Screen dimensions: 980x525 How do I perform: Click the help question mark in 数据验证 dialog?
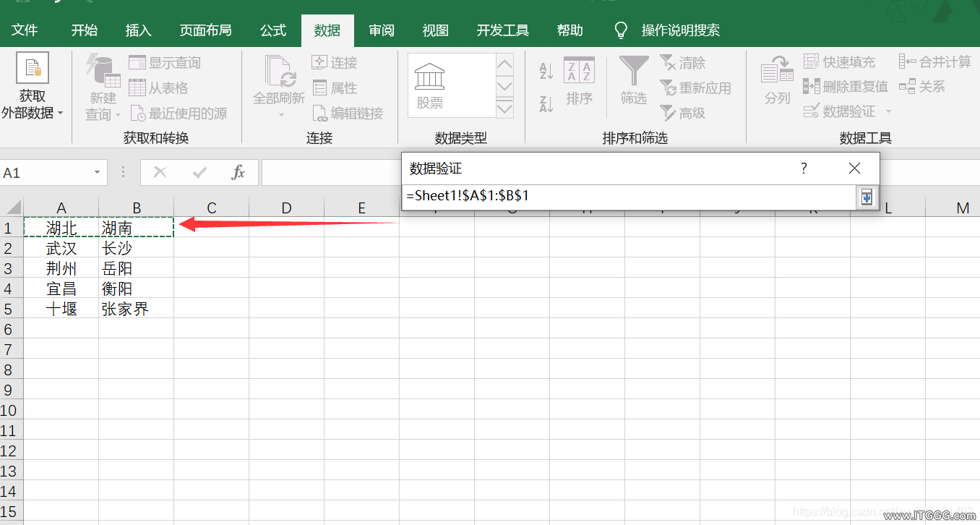click(x=804, y=168)
